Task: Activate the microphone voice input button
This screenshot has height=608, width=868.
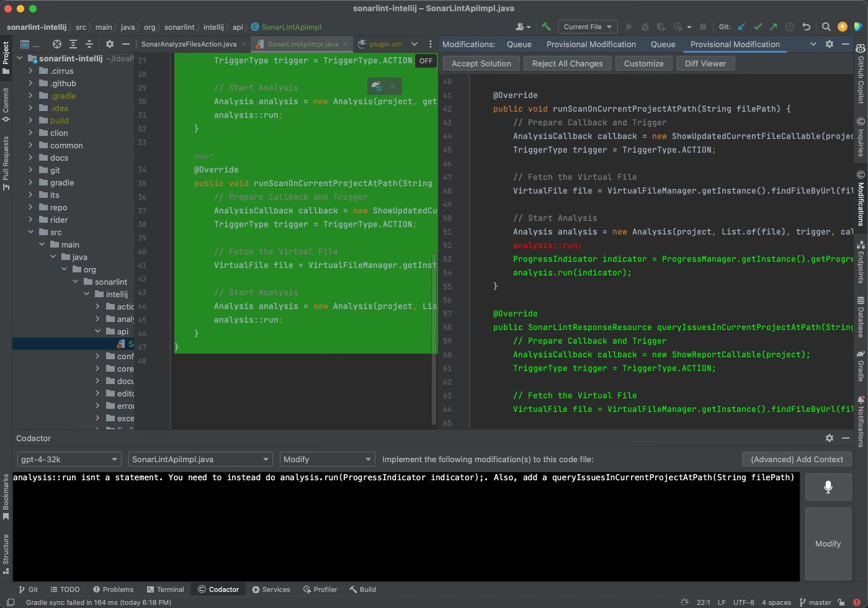Action: coord(828,486)
